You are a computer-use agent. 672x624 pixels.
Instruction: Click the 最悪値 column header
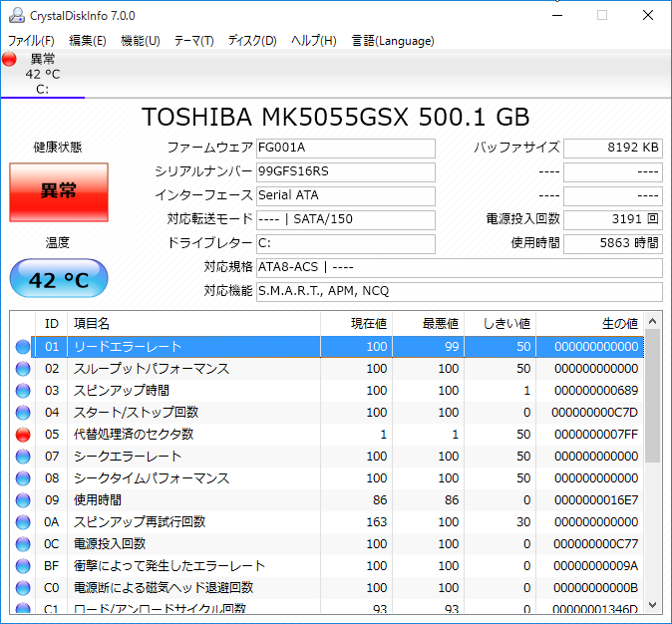coord(428,324)
